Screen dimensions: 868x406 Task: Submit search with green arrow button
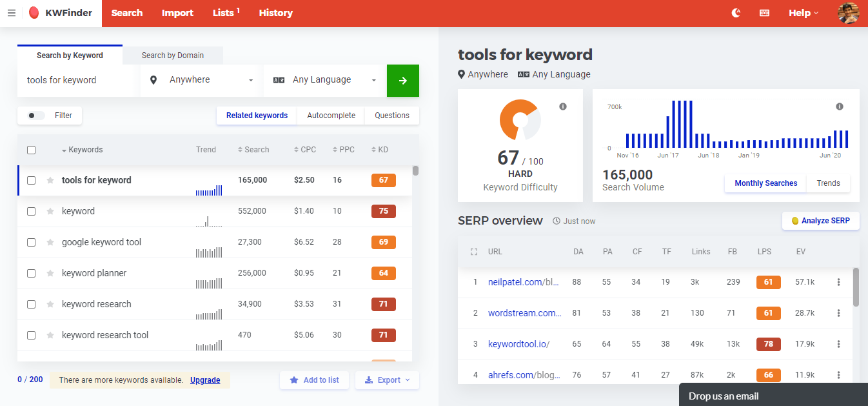[403, 81]
